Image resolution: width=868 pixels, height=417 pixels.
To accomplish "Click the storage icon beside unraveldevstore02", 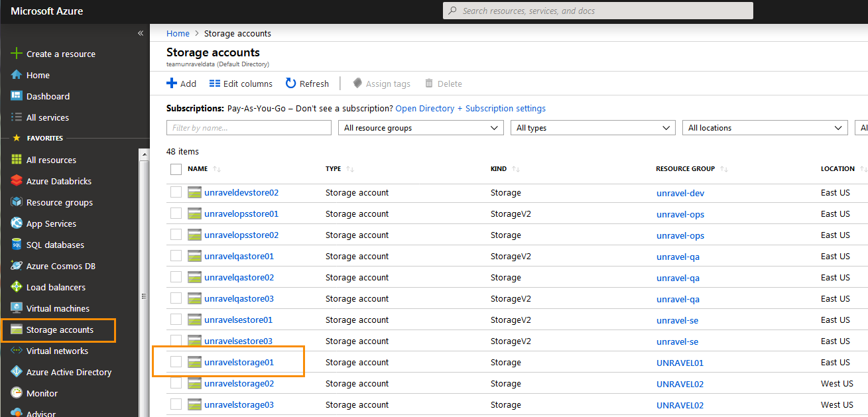I will [194, 193].
